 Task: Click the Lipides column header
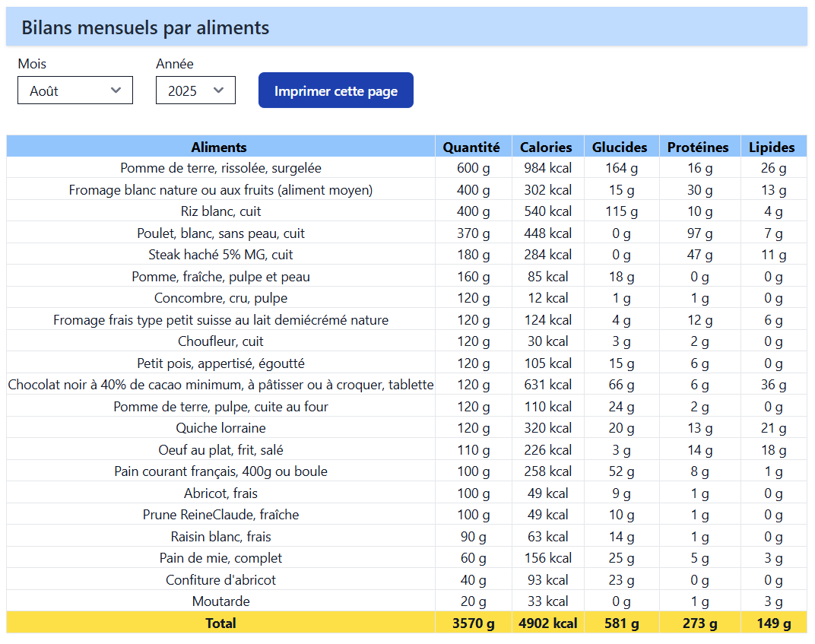(x=773, y=147)
